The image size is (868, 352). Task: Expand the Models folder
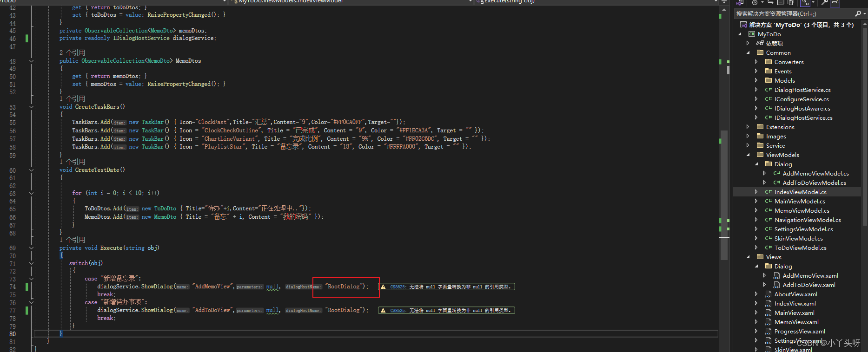click(756, 80)
